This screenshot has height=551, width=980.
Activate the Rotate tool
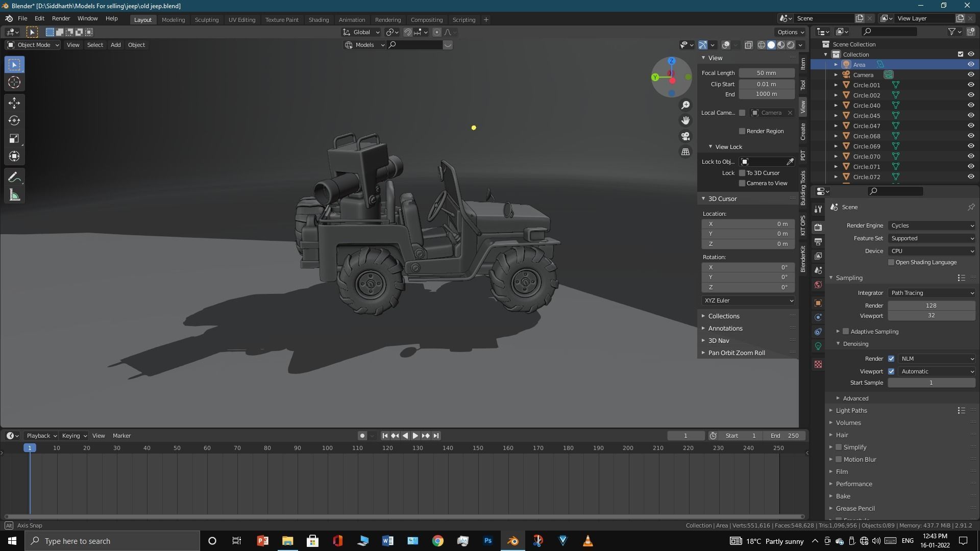pos(14,121)
